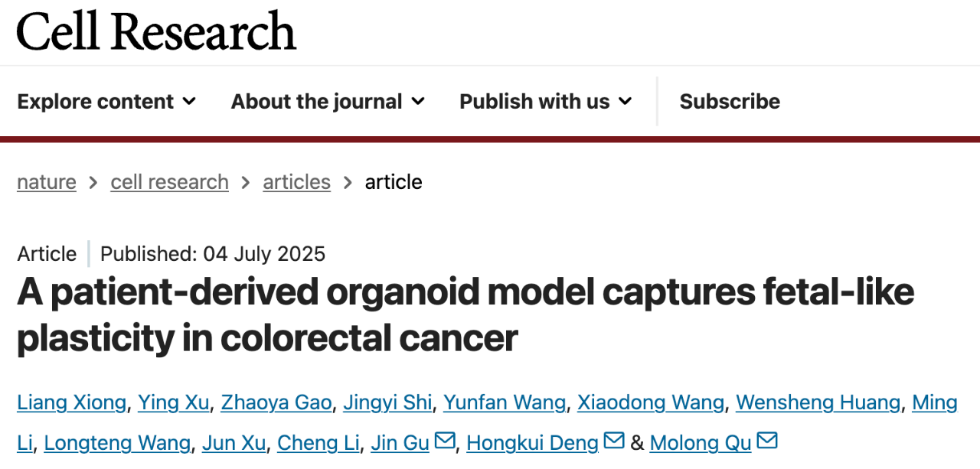Click the Xiaodong Wang author link
The width and height of the screenshot is (980, 469).
[651, 402]
